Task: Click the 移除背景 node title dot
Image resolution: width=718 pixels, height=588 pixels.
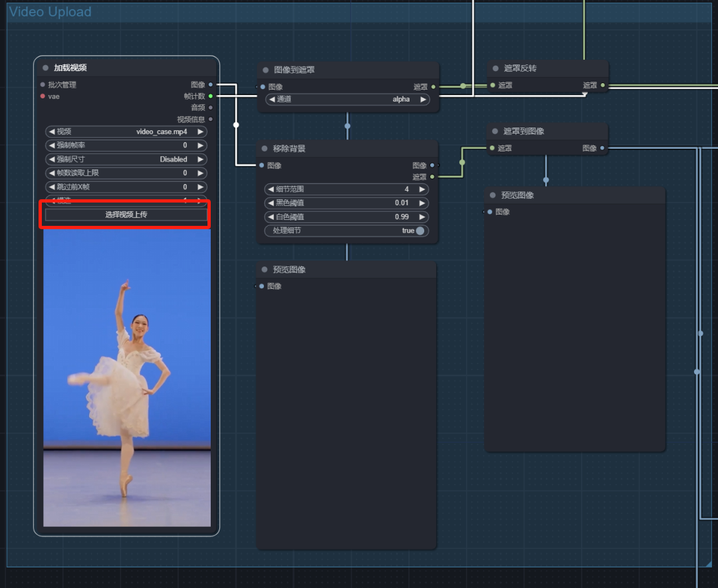Action: click(x=265, y=148)
